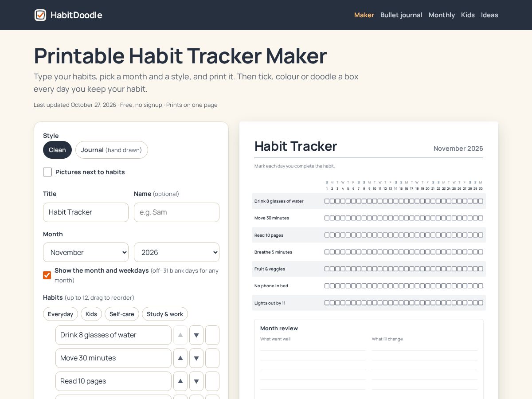Tick day 1 box for 'No phone in bed' in preview

coord(327,286)
